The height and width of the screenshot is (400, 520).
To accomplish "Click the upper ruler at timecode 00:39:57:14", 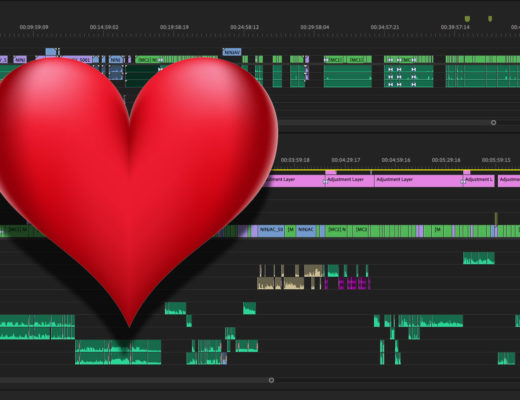I will (455, 27).
